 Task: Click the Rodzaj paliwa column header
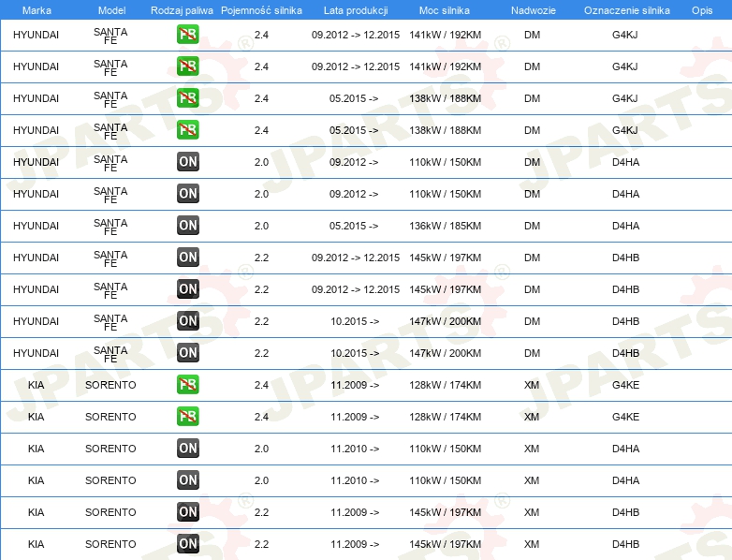[182, 9]
